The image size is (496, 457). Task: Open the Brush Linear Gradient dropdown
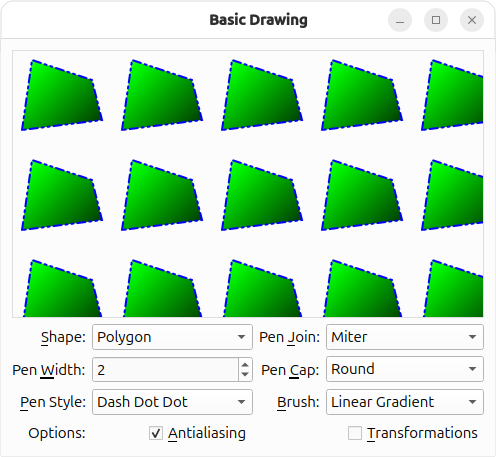pos(405,402)
